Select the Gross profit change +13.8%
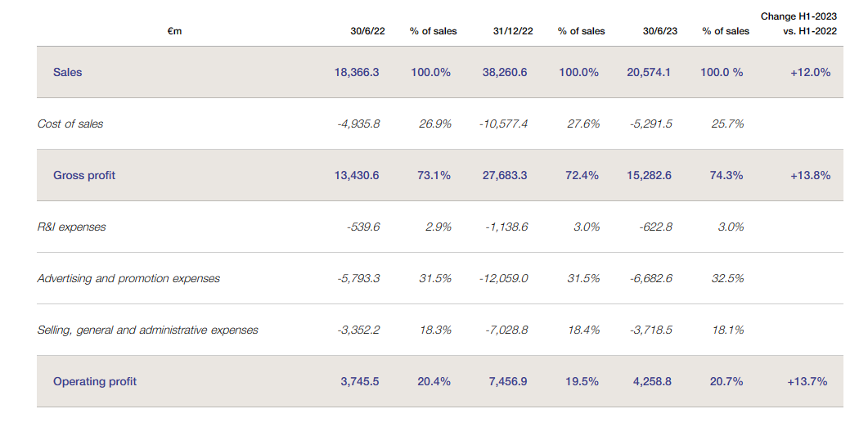This screenshot has width=868, height=427. [x=810, y=175]
